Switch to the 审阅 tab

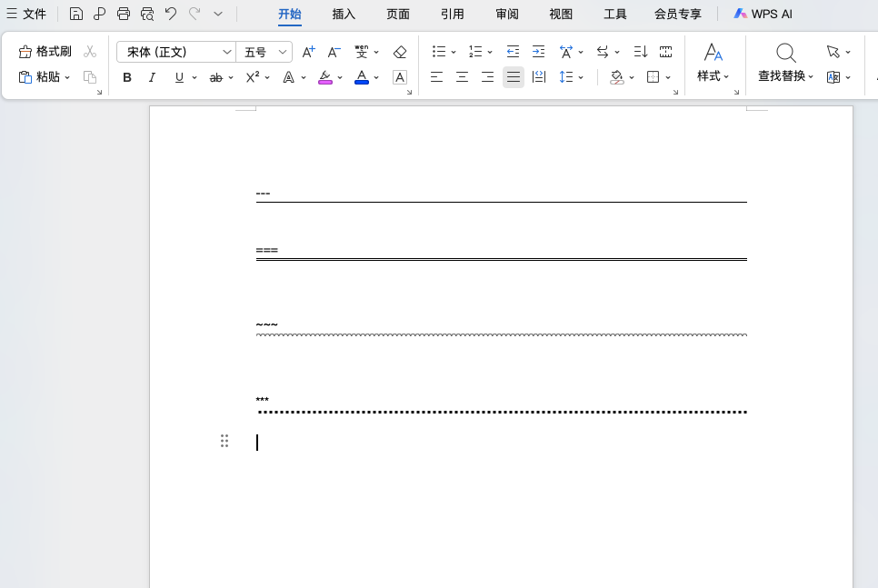507,14
